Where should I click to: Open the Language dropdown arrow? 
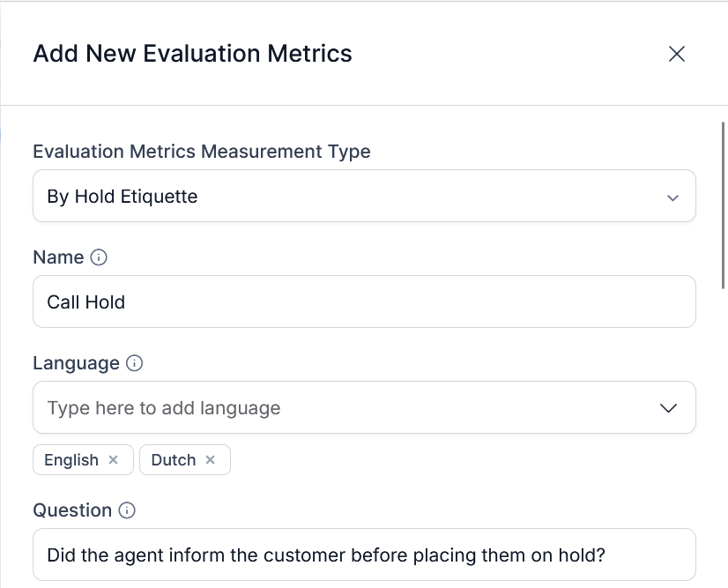click(x=669, y=407)
